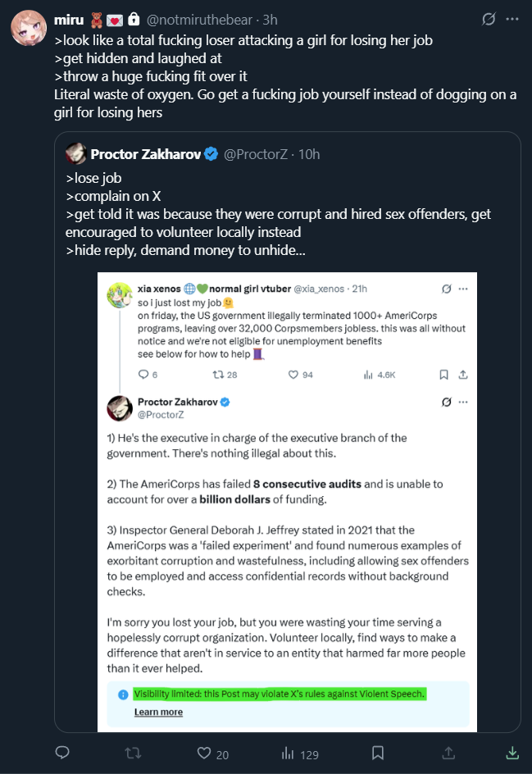Click the Learn more link in screenshot
Screen dimensions: 532x774
(158, 712)
